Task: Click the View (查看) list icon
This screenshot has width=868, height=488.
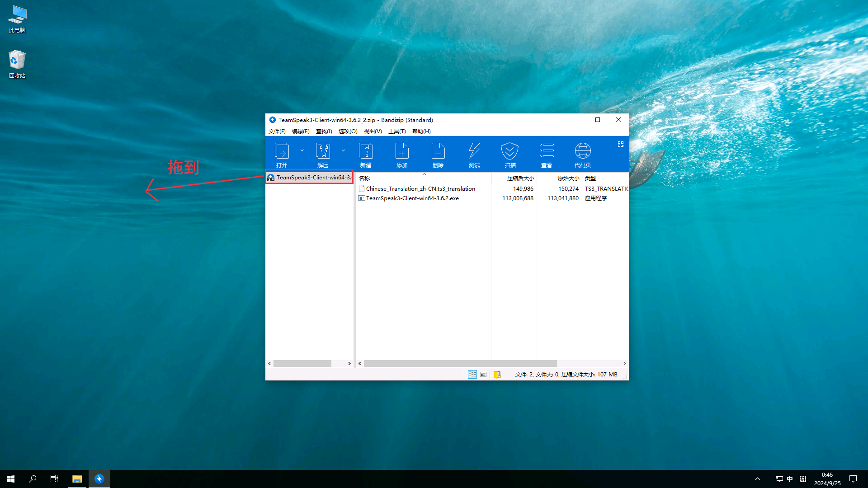Action: pyautogui.click(x=546, y=155)
